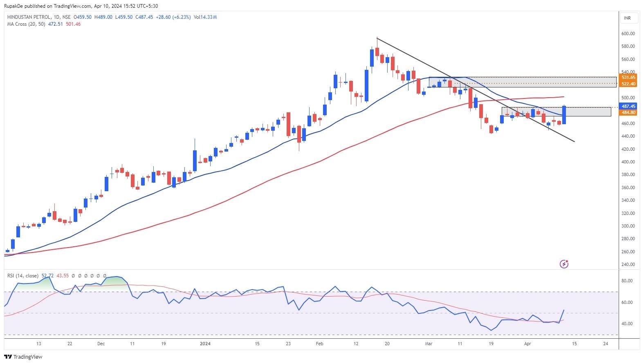This screenshot has width=644, height=364.
Task: Click the 360.00 price axis value
Action: [x=628, y=188]
